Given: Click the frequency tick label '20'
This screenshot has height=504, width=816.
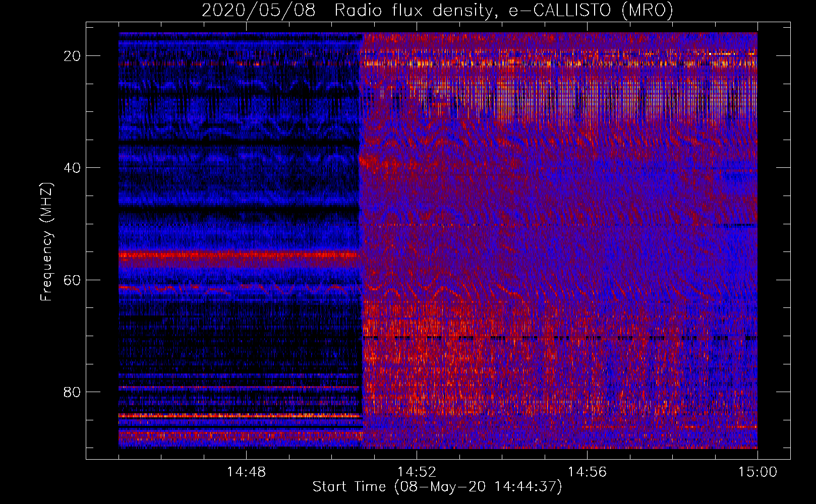Looking at the screenshot, I should click(x=72, y=56).
